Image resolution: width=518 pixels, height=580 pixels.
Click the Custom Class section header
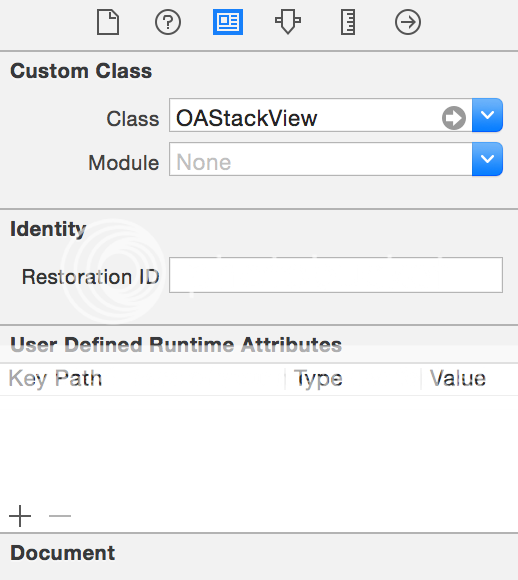(81, 71)
